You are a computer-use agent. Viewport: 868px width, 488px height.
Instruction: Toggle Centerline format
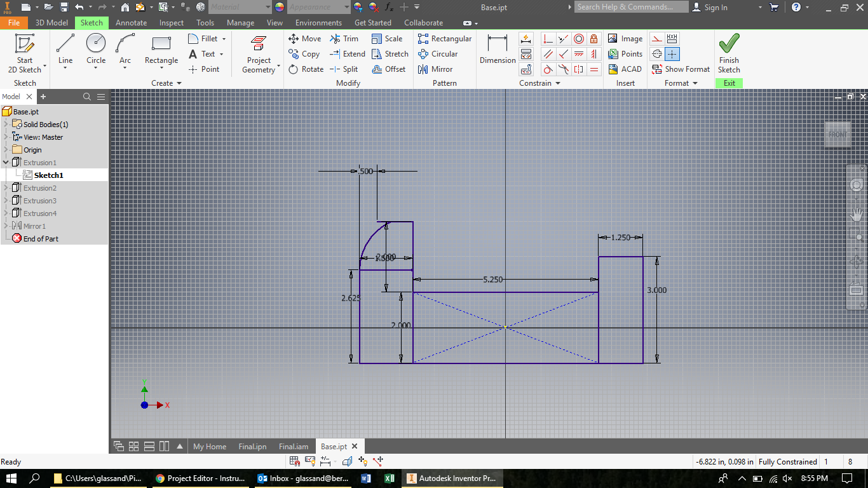pyautogui.click(x=657, y=54)
